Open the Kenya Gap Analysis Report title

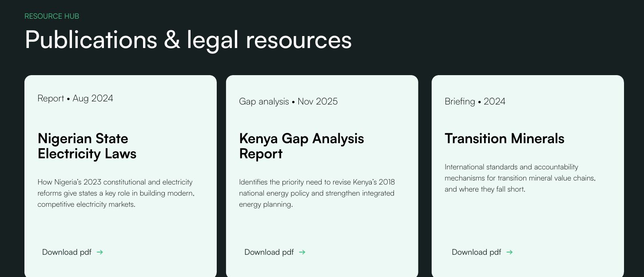pyautogui.click(x=302, y=146)
